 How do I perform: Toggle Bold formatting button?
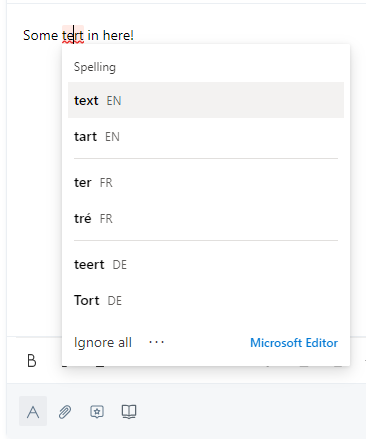coord(32,361)
